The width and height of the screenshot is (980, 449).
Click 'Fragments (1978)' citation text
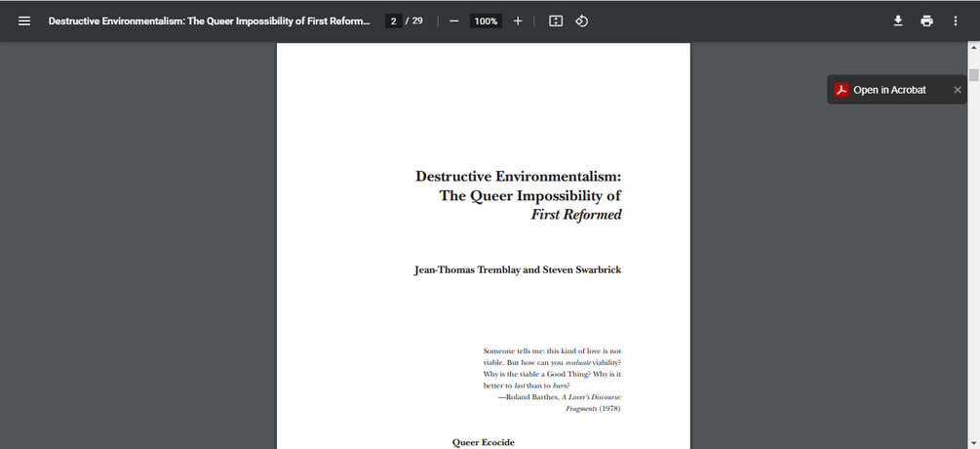(593, 409)
